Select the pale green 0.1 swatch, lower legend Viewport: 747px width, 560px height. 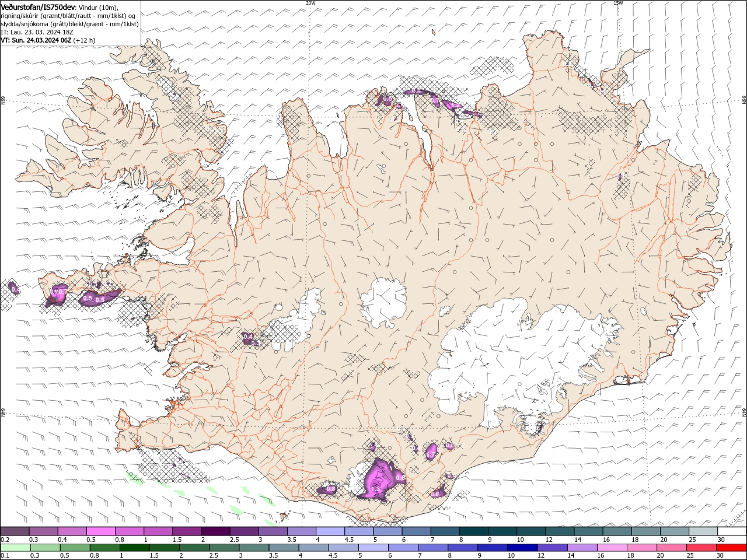click(16, 548)
